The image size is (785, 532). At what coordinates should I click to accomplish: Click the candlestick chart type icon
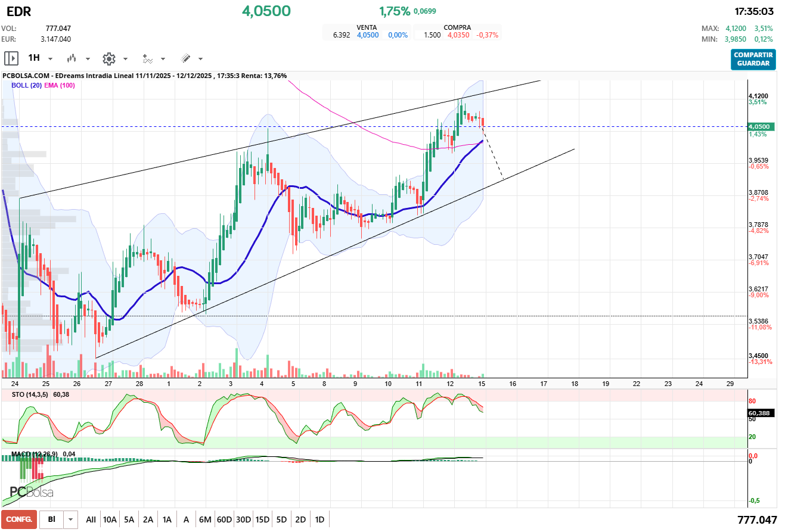pos(72,58)
